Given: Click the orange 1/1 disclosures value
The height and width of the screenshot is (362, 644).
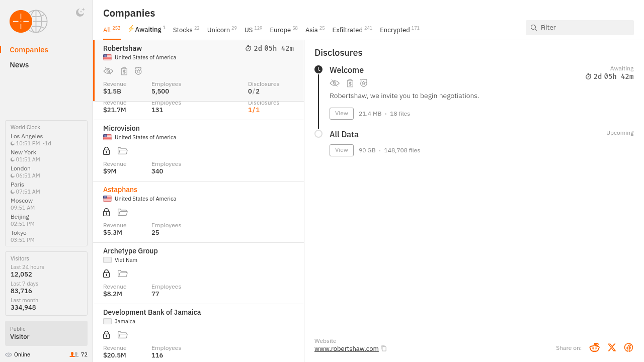Looking at the screenshot, I should pyautogui.click(x=254, y=110).
